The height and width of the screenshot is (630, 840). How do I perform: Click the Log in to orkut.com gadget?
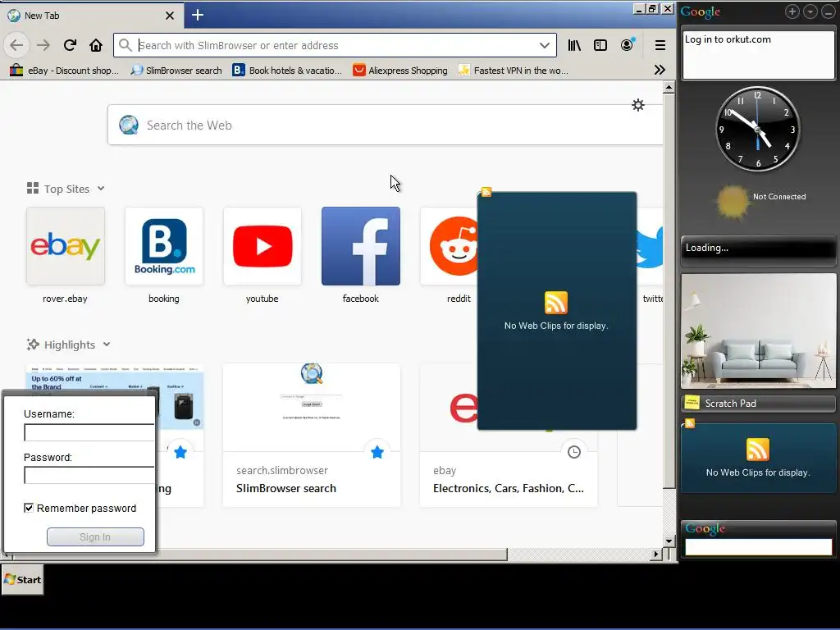[x=758, y=55]
